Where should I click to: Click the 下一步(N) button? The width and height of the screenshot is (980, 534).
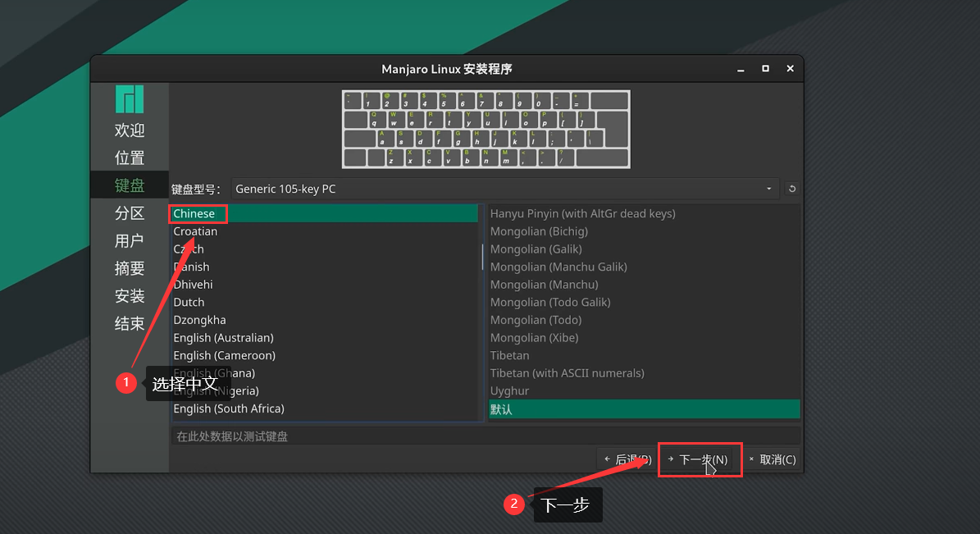[x=700, y=459]
